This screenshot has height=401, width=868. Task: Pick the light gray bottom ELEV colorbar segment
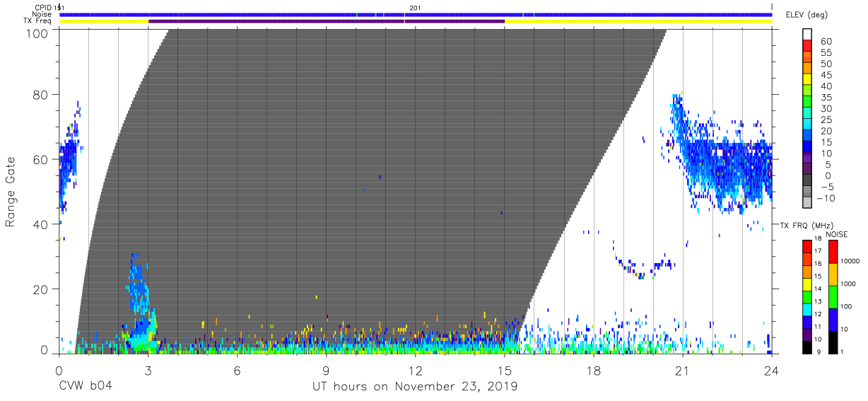point(807,204)
